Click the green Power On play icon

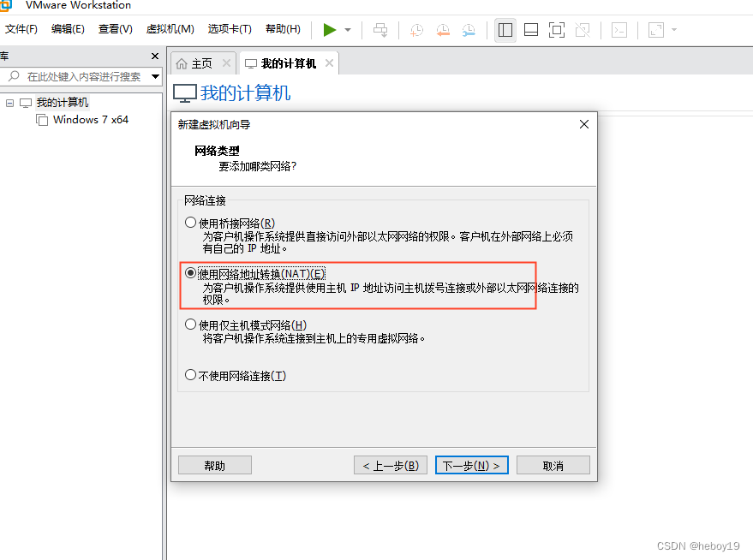point(330,30)
